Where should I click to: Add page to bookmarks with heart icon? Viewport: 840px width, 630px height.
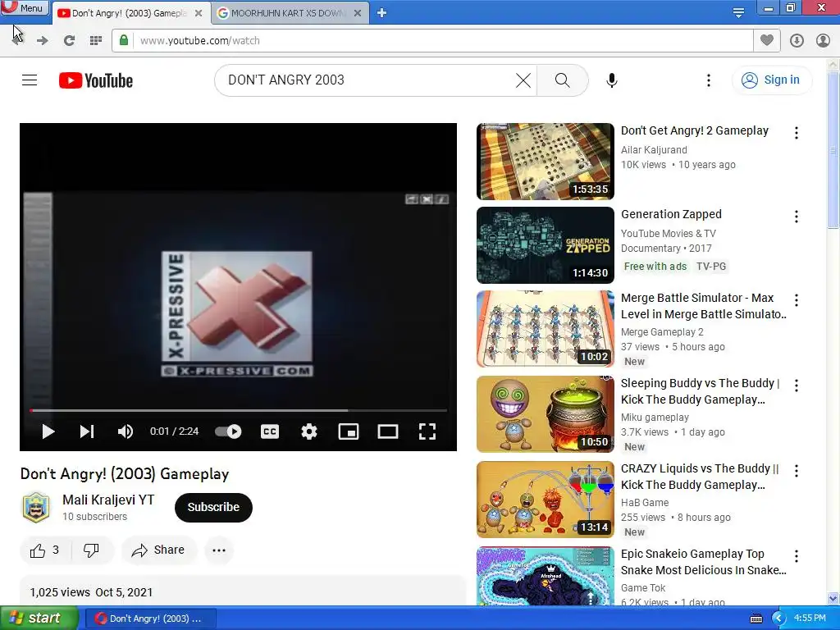click(x=767, y=40)
